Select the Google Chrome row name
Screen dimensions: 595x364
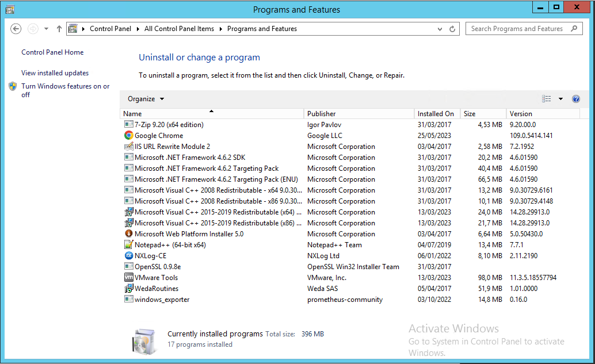click(x=159, y=135)
